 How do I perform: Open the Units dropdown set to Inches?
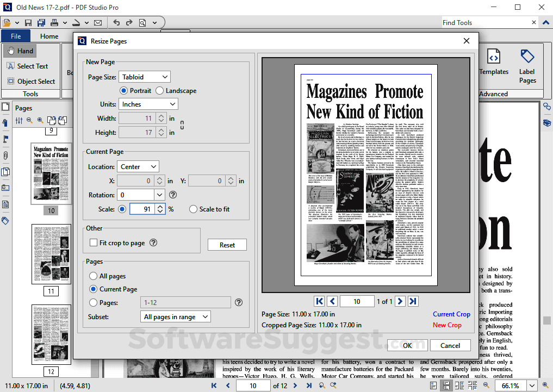[148, 104]
